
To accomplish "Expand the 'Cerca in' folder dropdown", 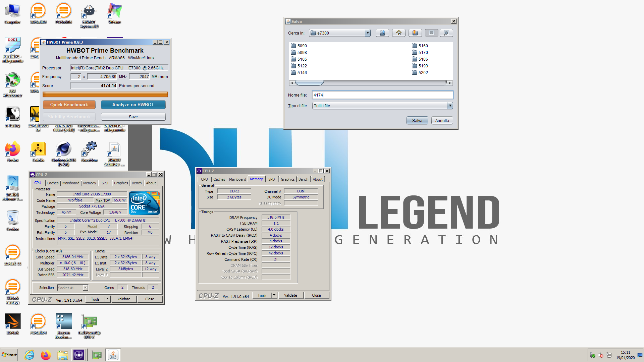I will 368,33.
